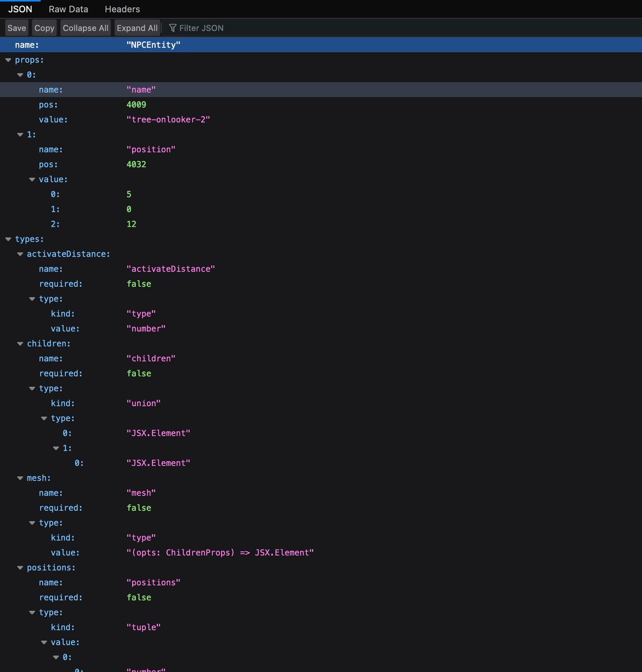Viewport: 642px width, 672px height.
Task: Collapse the type node under activateDistance
Action: pyautogui.click(x=32, y=298)
